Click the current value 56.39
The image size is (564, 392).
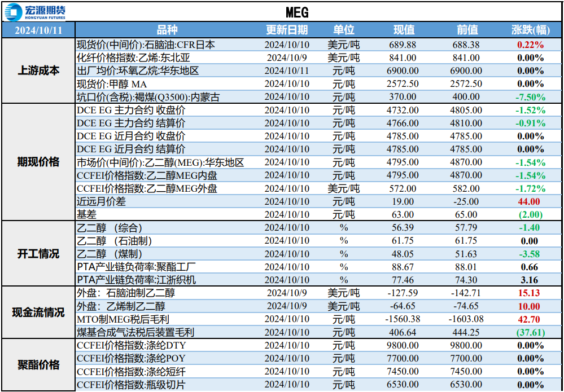(403, 228)
